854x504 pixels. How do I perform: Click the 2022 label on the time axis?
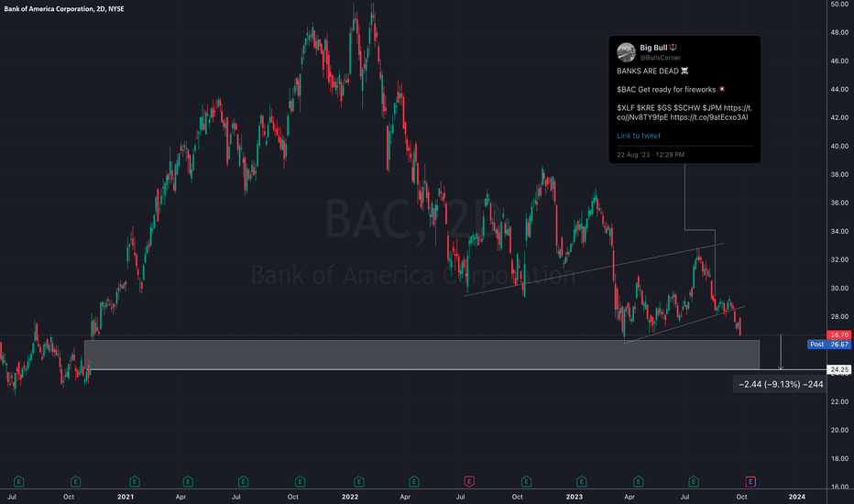point(350,497)
